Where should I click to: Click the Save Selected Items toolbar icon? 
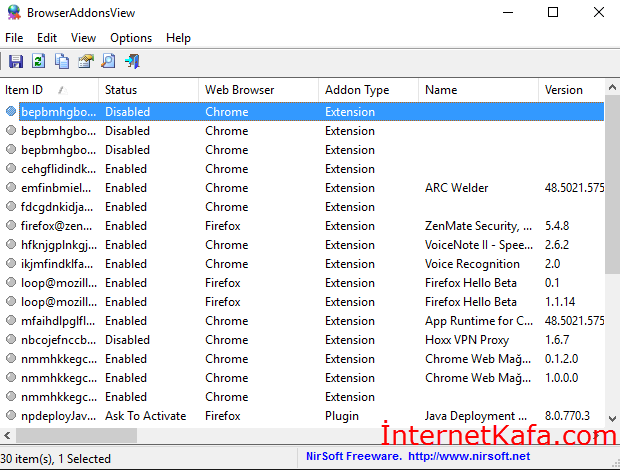point(16,61)
